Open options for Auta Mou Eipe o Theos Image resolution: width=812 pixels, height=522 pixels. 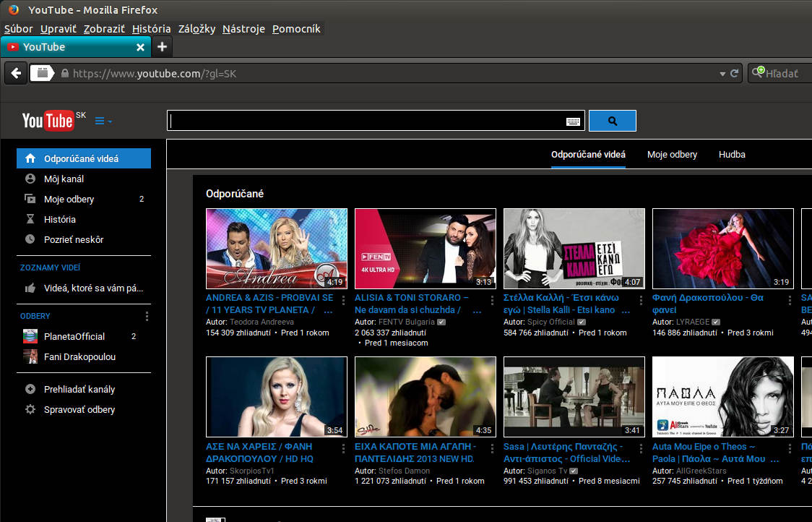pos(789,449)
